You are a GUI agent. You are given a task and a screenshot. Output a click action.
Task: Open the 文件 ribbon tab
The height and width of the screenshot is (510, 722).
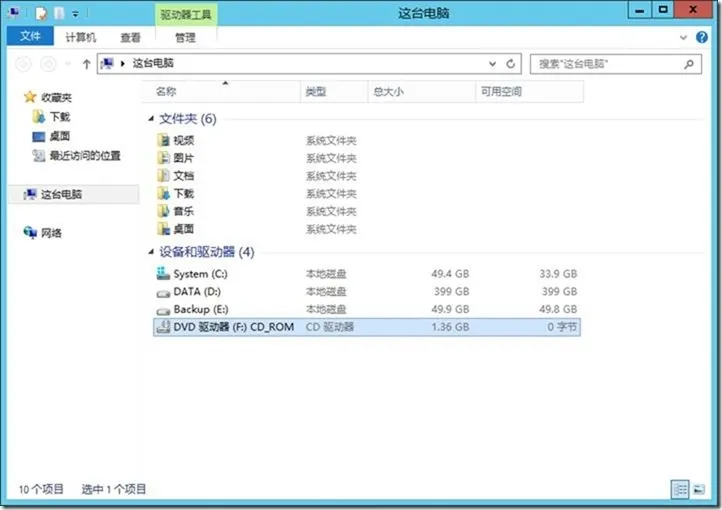click(x=30, y=36)
